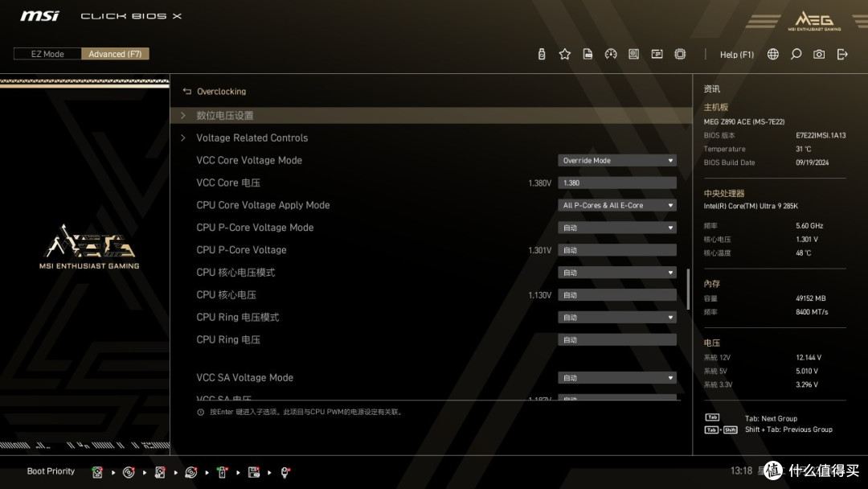Select the Advanced (F7) tab

point(115,54)
